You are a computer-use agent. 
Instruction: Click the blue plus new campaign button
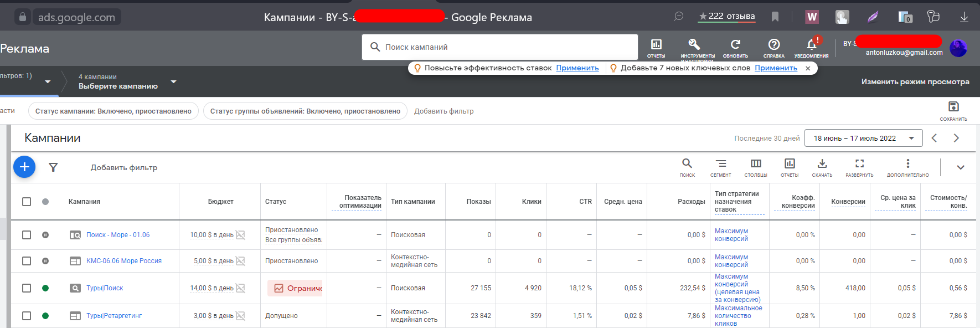tap(24, 167)
